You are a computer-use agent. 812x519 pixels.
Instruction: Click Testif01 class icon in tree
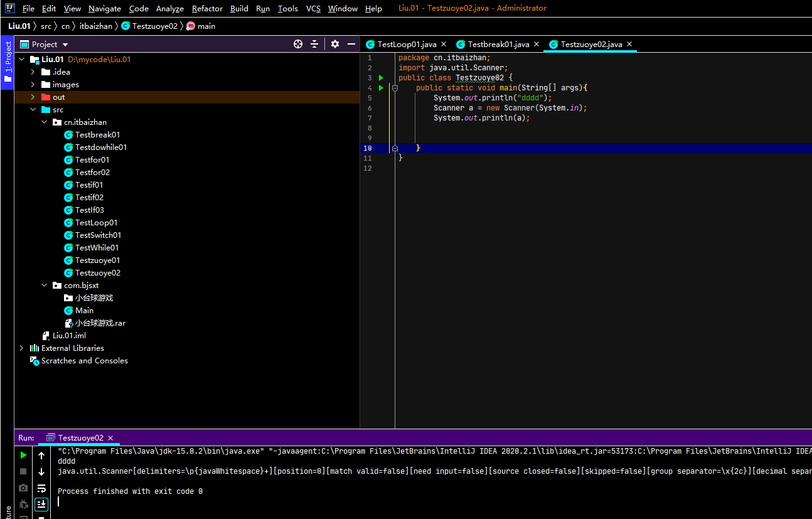pos(68,185)
